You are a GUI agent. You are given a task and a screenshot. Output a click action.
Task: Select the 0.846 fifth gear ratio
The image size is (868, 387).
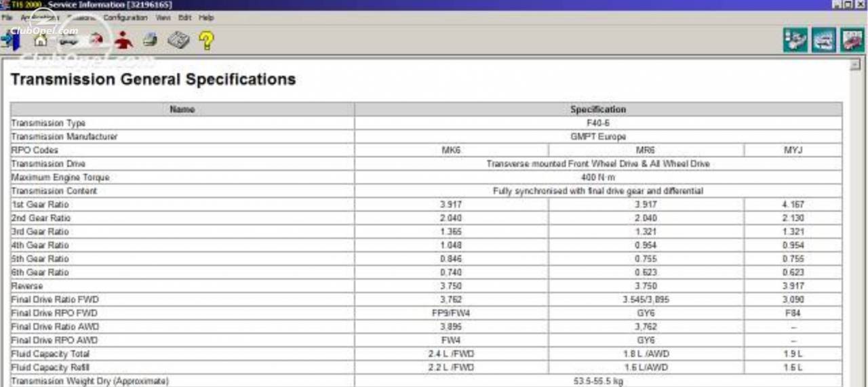pyautogui.click(x=452, y=259)
